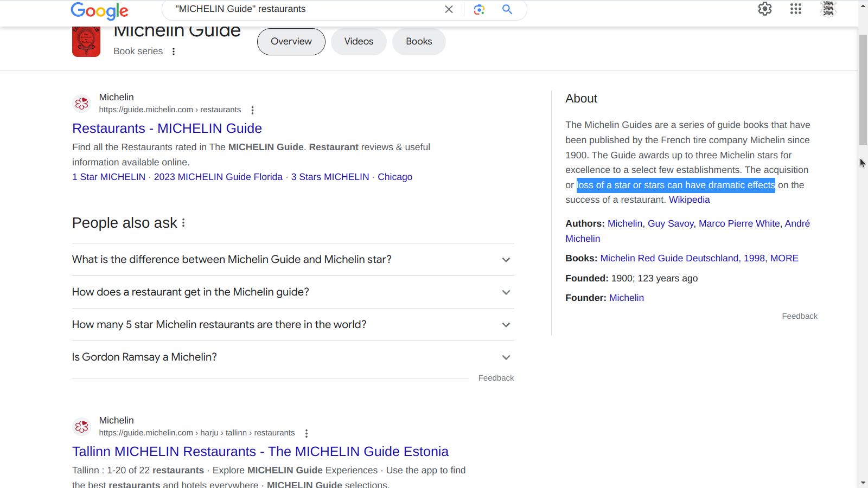
Task: Click the People also ask heading
Action: [125, 223]
